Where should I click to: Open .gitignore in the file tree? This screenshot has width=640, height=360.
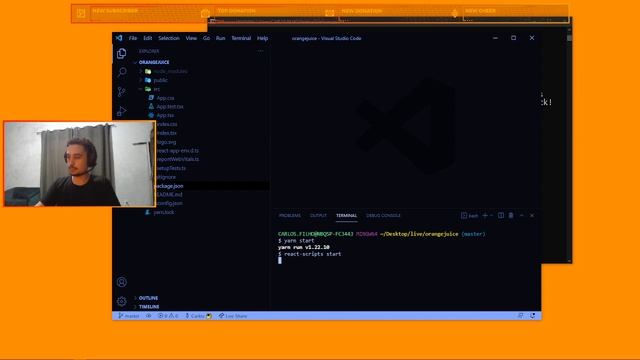point(166,177)
